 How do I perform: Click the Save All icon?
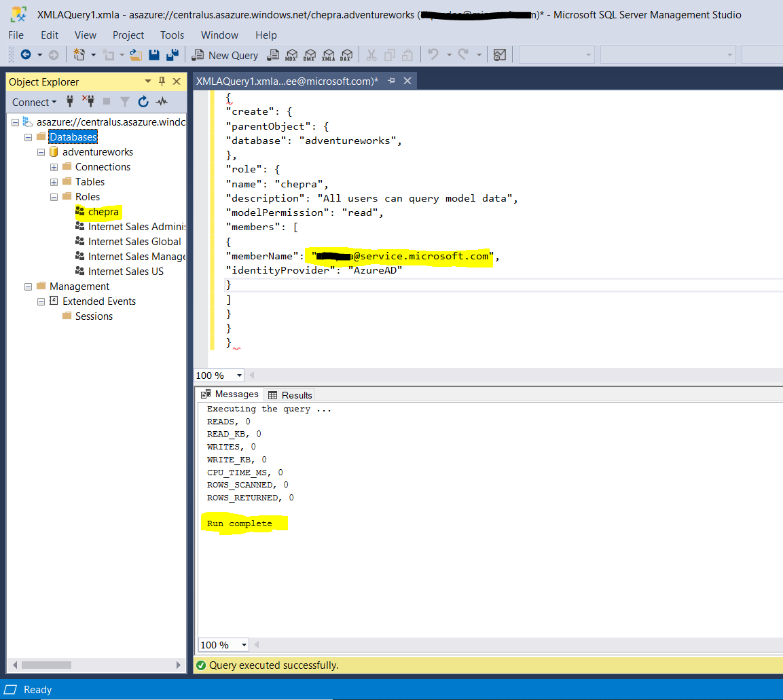[x=172, y=54]
